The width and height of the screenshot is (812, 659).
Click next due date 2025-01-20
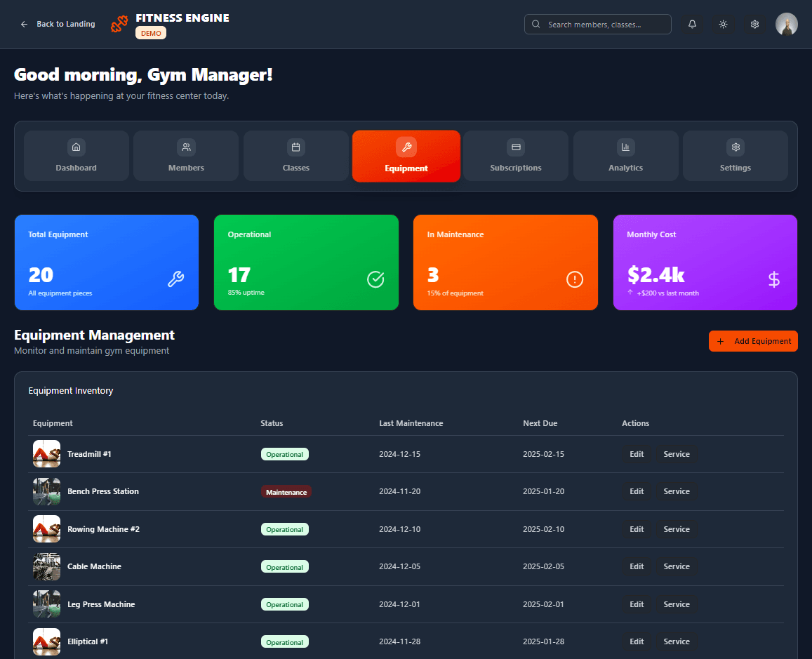[x=543, y=491]
